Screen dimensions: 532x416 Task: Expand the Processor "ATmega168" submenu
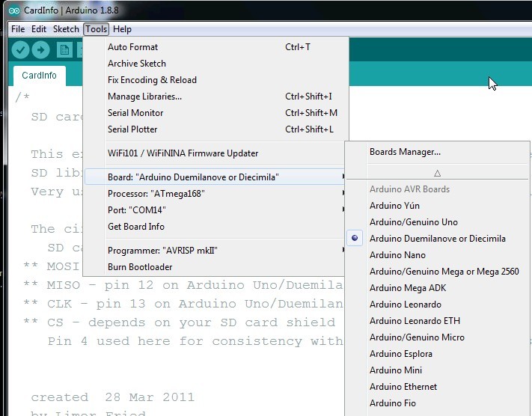(215, 194)
